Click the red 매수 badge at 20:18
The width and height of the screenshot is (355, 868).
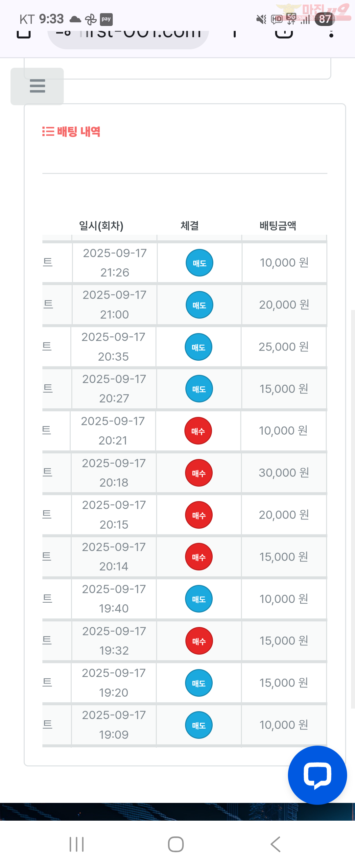[x=199, y=473]
